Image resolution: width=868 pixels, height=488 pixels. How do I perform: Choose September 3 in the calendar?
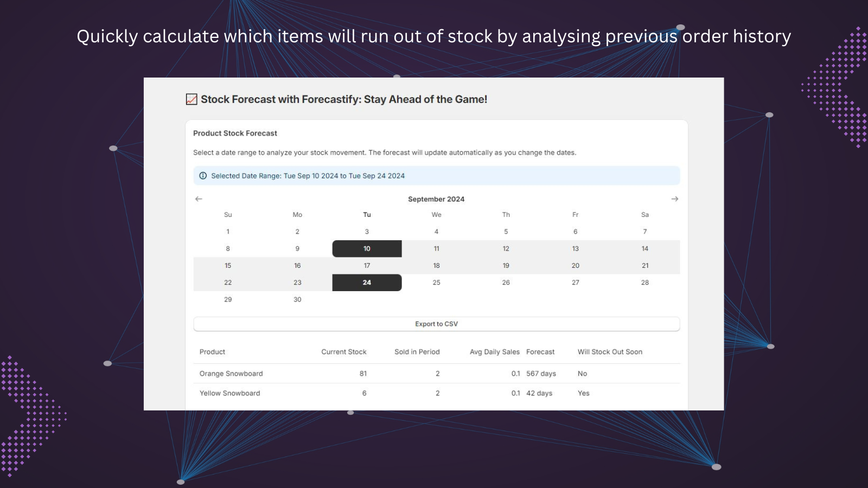tap(367, 232)
